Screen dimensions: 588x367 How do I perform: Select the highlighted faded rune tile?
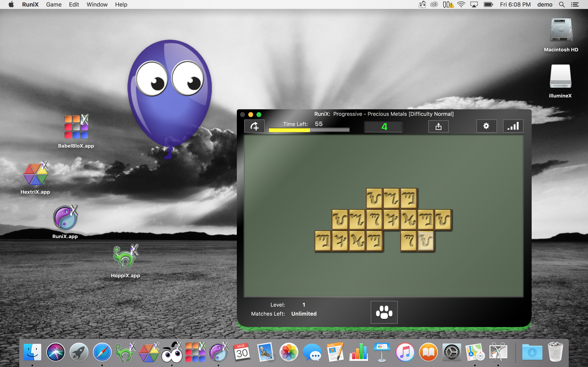point(426,241)
